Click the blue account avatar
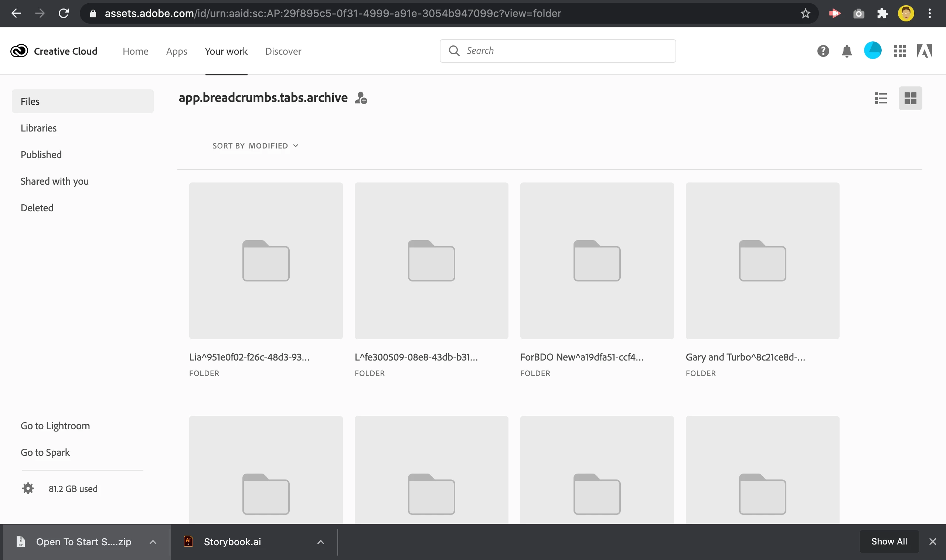 [x=872, y=51]
